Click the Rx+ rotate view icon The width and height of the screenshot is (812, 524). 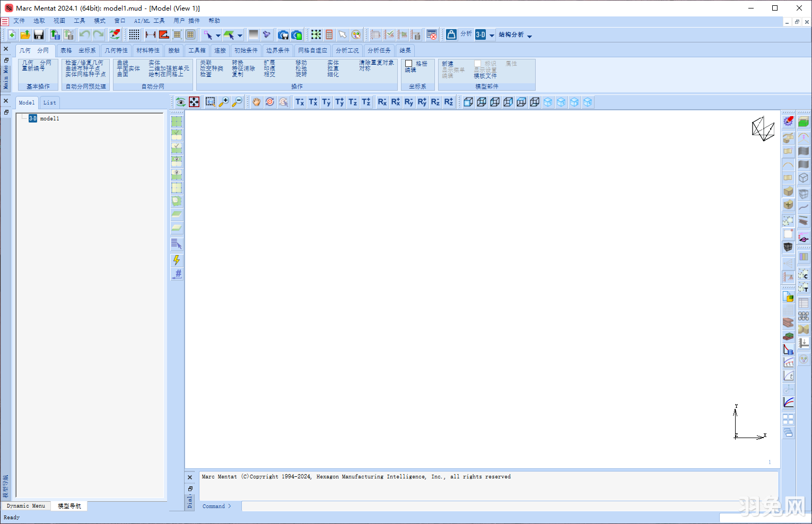[395, 102]
